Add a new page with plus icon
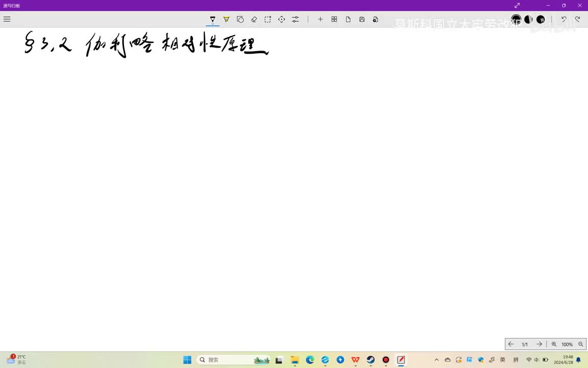This screenshot has width=588, height=368. pyautogui.click(x=320, y=19)
